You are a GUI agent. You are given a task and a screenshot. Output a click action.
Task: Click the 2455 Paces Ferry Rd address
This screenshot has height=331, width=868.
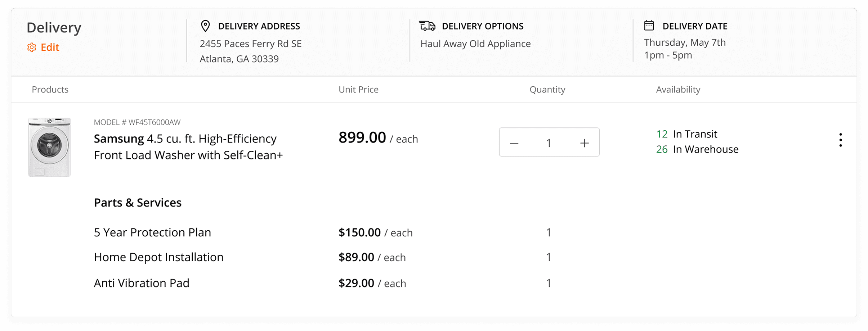click(251, 44)
